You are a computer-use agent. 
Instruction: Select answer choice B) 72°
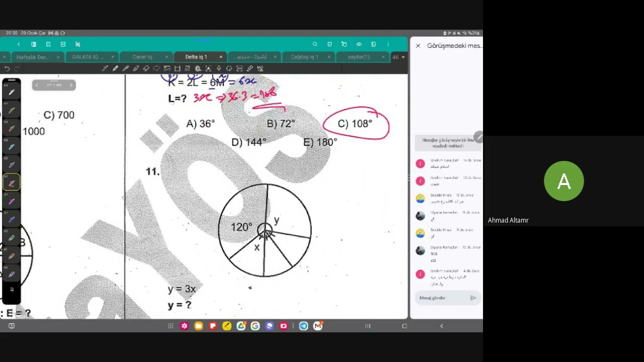coord(281,124)
